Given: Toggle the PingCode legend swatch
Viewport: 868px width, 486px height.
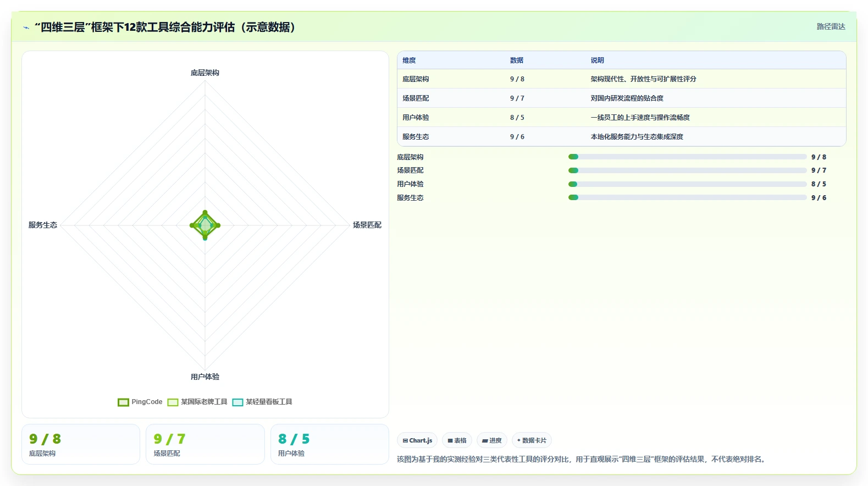Looking at the screenshot, I should pos(123,402).
